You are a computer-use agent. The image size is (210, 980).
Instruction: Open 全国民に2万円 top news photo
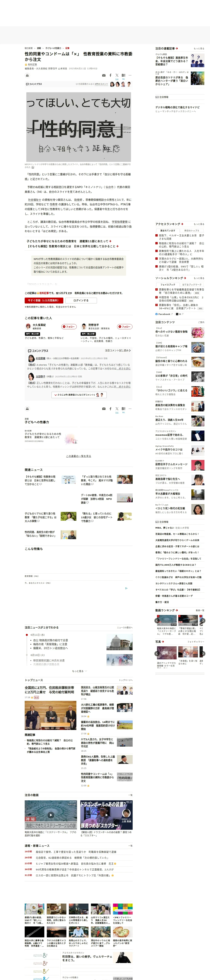50,715
